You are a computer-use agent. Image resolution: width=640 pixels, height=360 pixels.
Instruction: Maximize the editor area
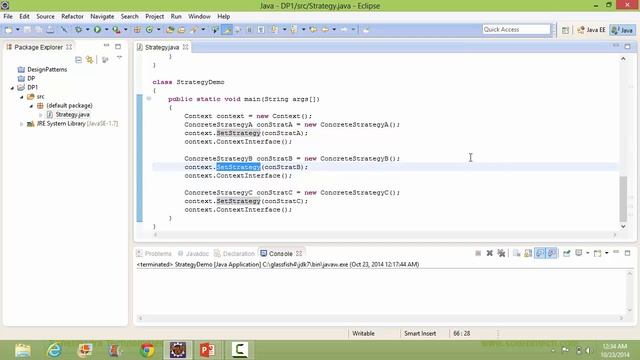[x=627, y=46]
